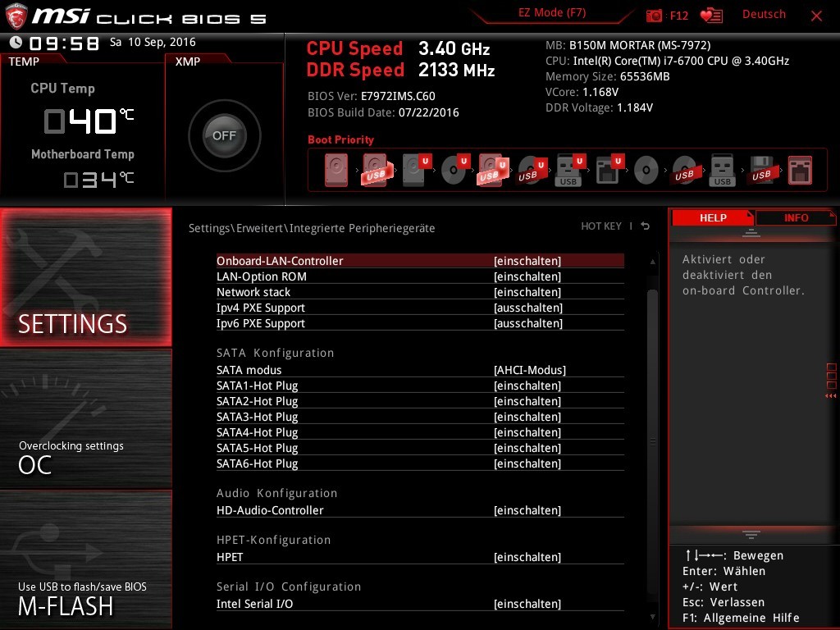Click the scroll down arrow of settings list
This screenshot has height=630, width=840.
pos(652,617)
